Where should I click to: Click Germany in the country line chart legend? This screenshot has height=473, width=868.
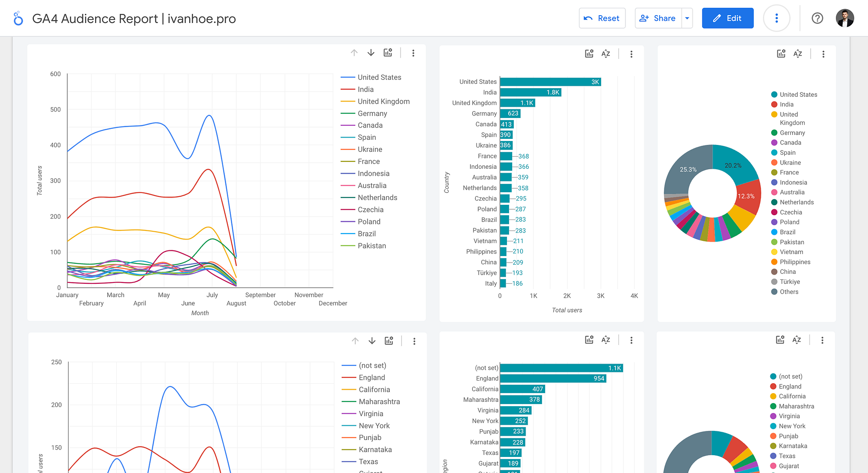pyautogui.click(x=372, y=113)
